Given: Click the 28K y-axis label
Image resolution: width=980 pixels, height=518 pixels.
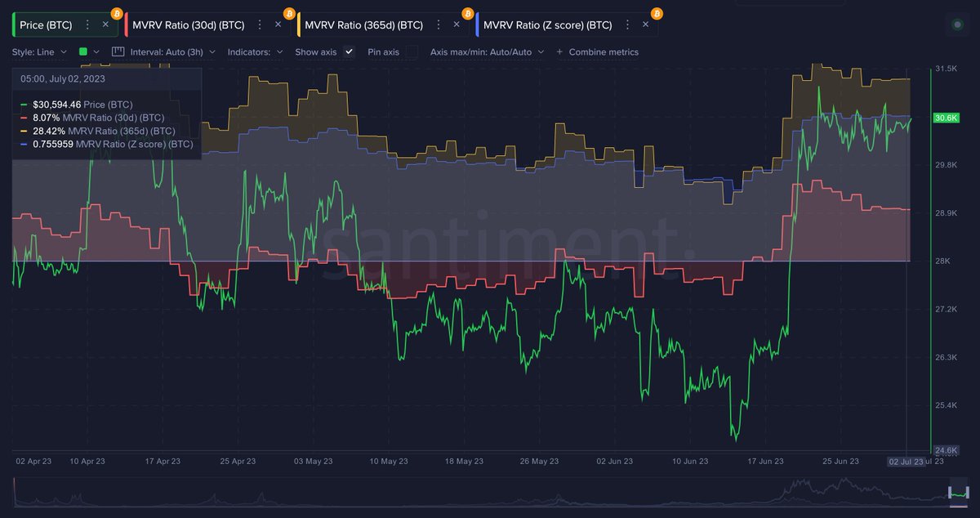Looking at the screenshot, I should click(x=942, y=261).
